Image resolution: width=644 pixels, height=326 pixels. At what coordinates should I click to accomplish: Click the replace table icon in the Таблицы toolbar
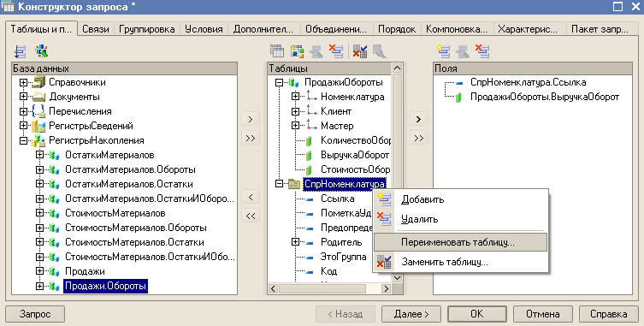click(x=360, y=51)
